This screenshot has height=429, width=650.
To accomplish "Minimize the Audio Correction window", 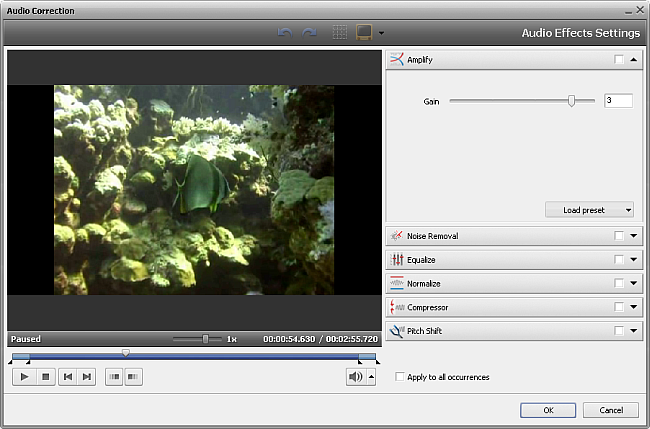I will tap(629, 11).
